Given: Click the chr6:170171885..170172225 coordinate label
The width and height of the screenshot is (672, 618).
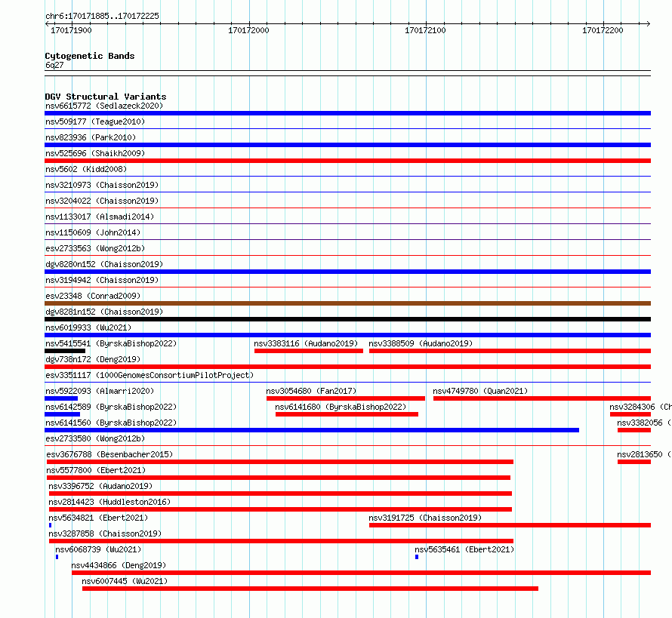Looking at the screenshot, I should coord(102,16).
